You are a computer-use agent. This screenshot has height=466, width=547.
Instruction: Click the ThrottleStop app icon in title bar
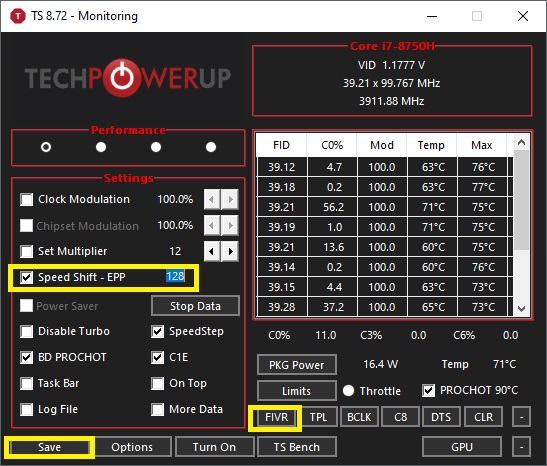pos(18,16)
